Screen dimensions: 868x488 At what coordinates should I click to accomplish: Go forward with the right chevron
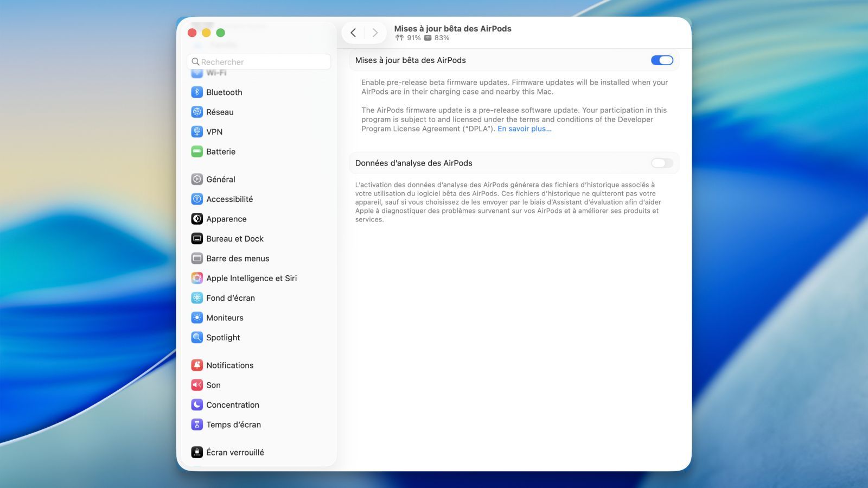(375, 33)
